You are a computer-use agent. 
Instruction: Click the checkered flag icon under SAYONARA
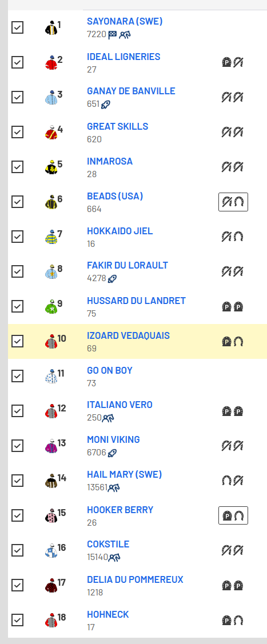pyautogui.click(x=113, y=35)
